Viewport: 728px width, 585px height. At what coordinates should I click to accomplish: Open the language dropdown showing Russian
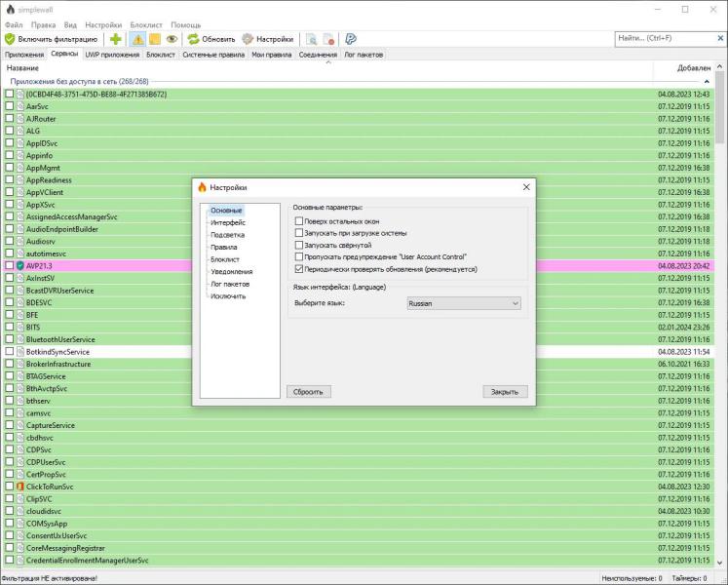click(x=464, y=303)
